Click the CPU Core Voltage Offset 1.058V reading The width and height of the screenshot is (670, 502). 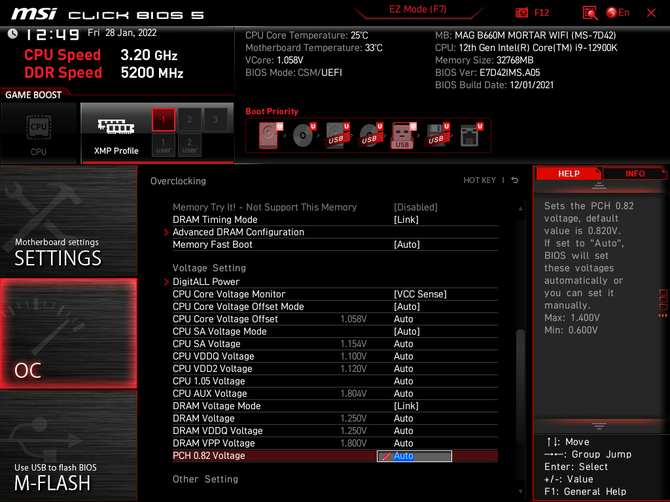pos(353,319)
